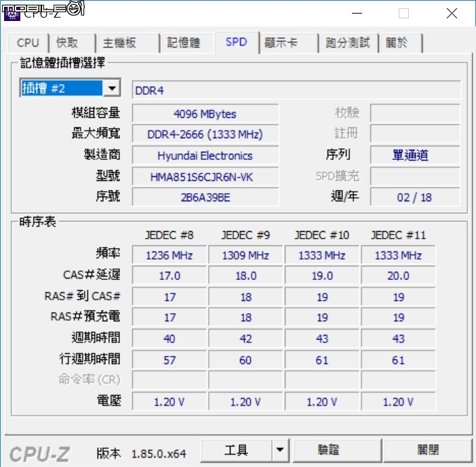This screenshot has width=476, height=467.
Task: Click the JEDEC #9 column header
Action: 245,235
